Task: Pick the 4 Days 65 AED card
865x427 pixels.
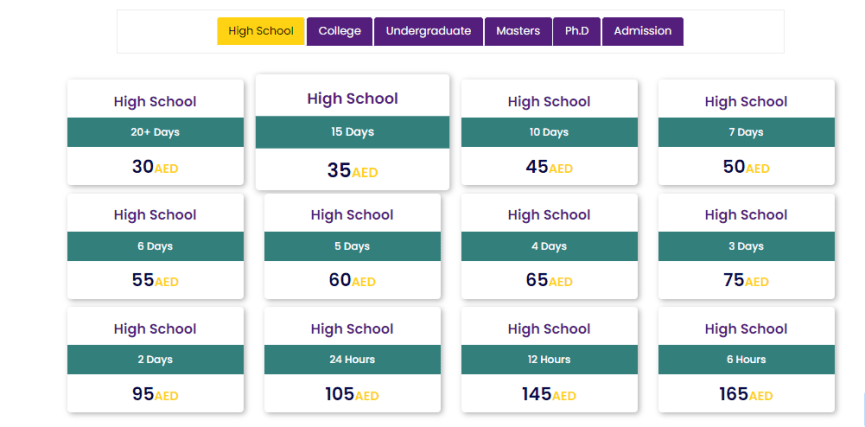Action: coord(549,246)
